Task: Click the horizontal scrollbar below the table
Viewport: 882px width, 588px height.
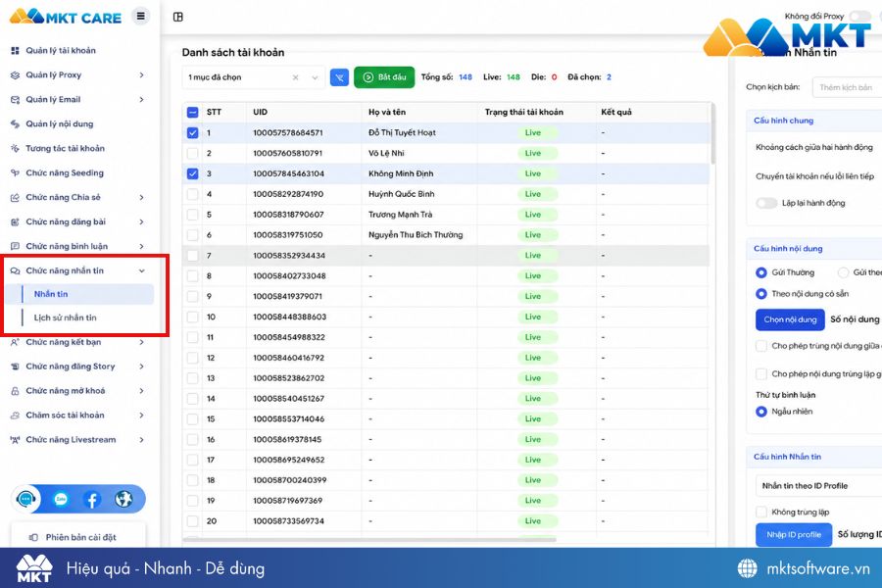Action: click(369, 540)
